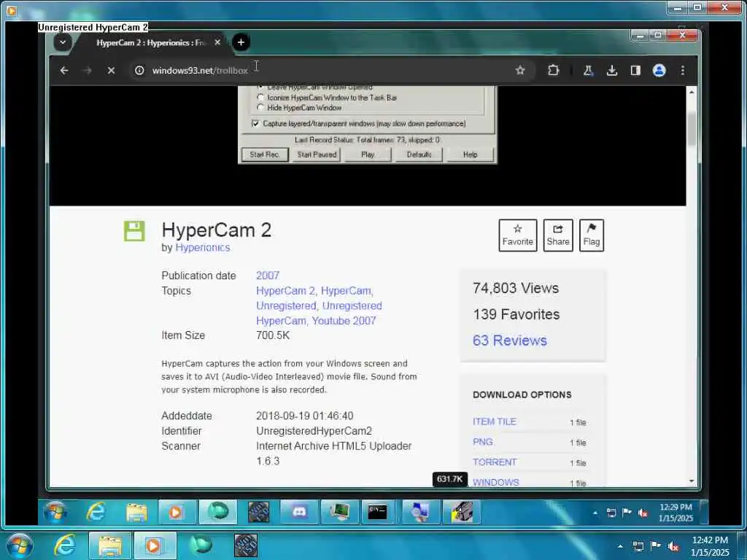This screenshot has width=747, height=560.
Task: Open the Youtube 2007 topic link
Action: coord(344,321)
